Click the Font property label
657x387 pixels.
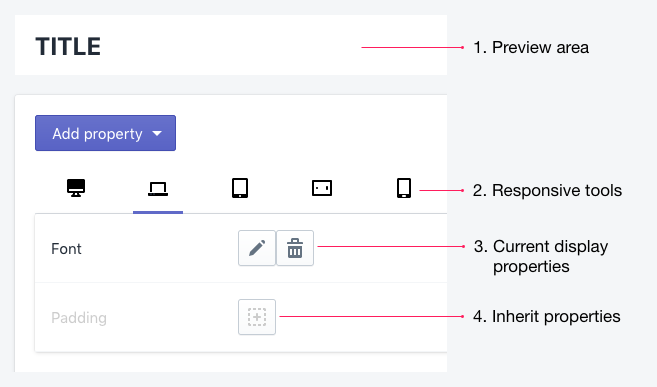point(66,249)
